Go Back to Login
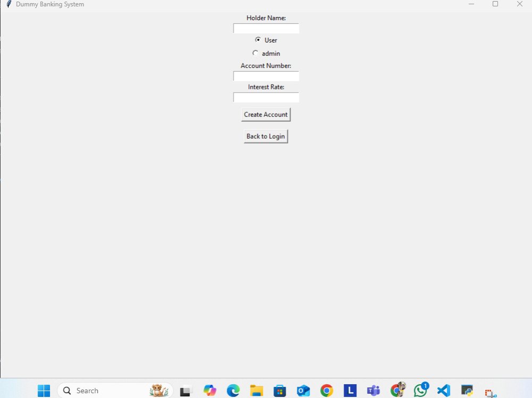 [265, 136]
